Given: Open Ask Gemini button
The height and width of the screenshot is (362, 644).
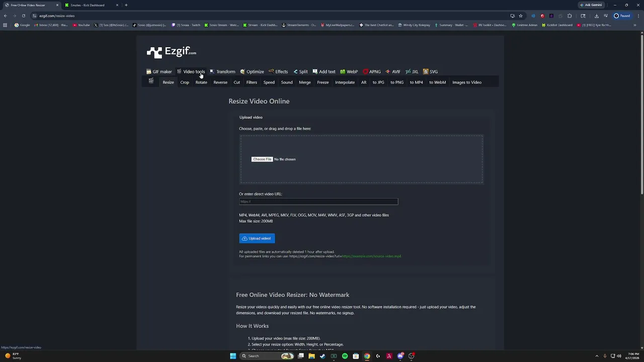Looking at the screenshot, I should 591,5.
